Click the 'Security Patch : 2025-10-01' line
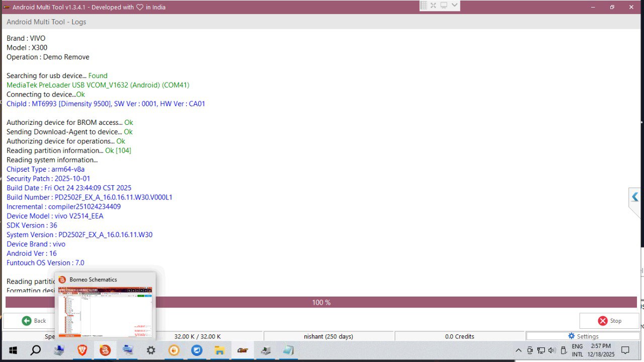644x362 pixels. 48,179
